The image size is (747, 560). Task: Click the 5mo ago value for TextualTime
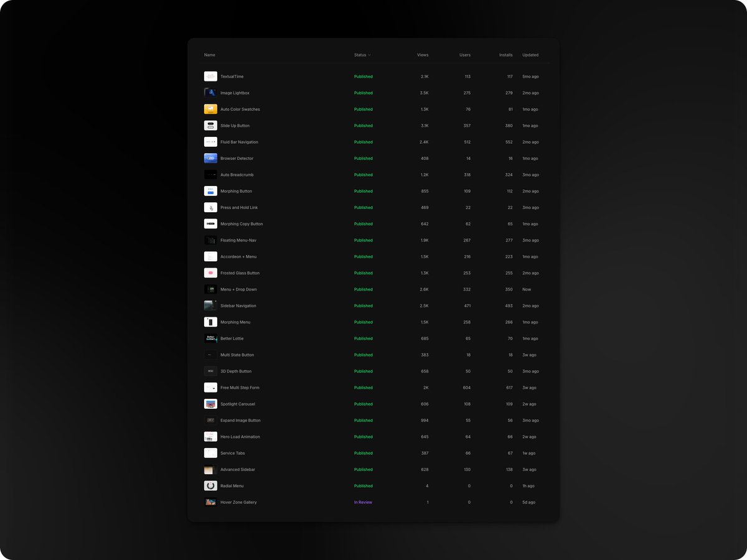(x=530, y=77)
